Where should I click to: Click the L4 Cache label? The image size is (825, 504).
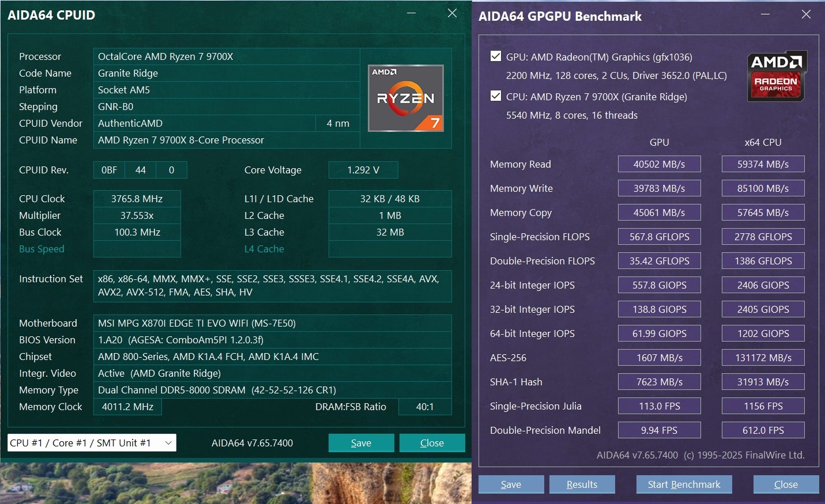(264, 249)
